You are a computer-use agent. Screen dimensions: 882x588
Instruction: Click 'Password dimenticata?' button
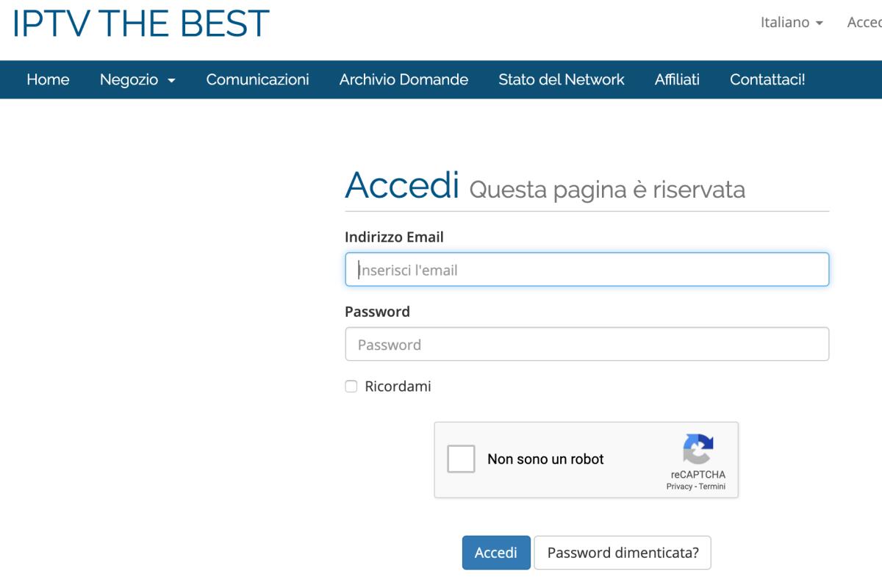tap(623, 552)
